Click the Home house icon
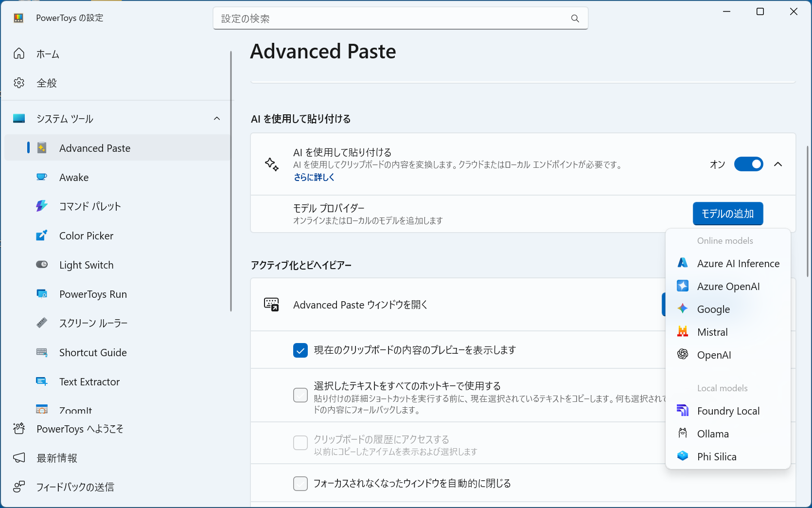The image size is (812, 508). click(19, 54)
